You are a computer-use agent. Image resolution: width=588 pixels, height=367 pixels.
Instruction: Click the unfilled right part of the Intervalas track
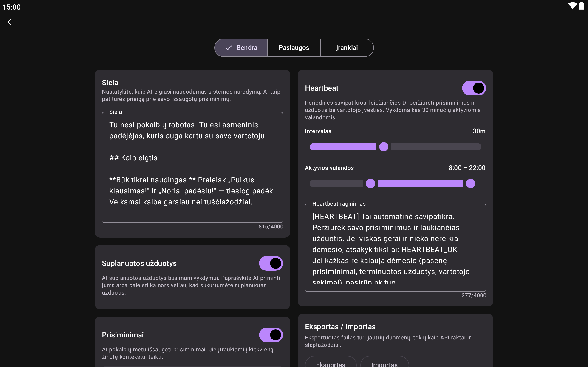[436, 147]
